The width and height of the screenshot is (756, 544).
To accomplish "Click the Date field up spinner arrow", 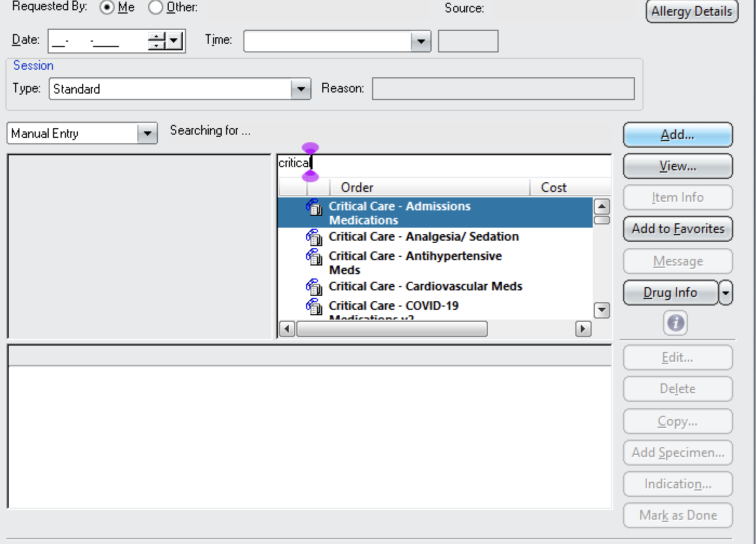I will [157, 37].
